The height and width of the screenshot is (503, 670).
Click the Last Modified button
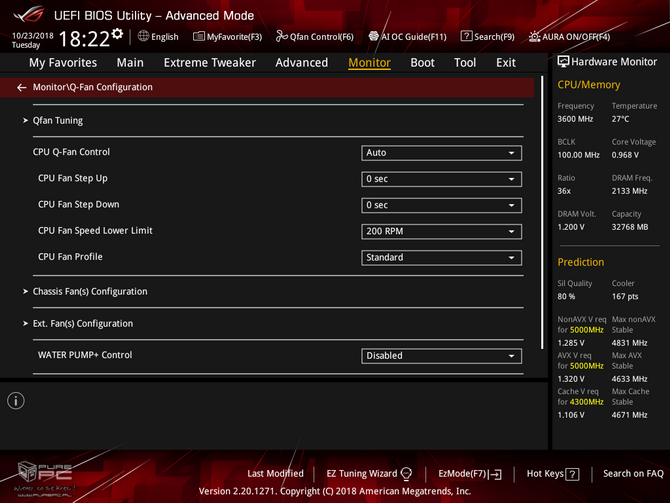[275, 474]
